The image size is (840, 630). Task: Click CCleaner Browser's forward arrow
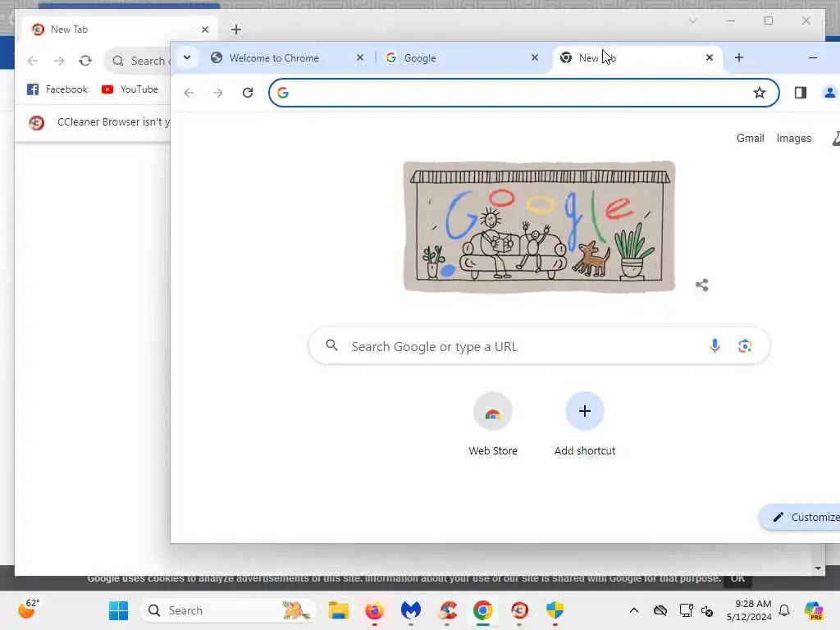pos(59,61)
